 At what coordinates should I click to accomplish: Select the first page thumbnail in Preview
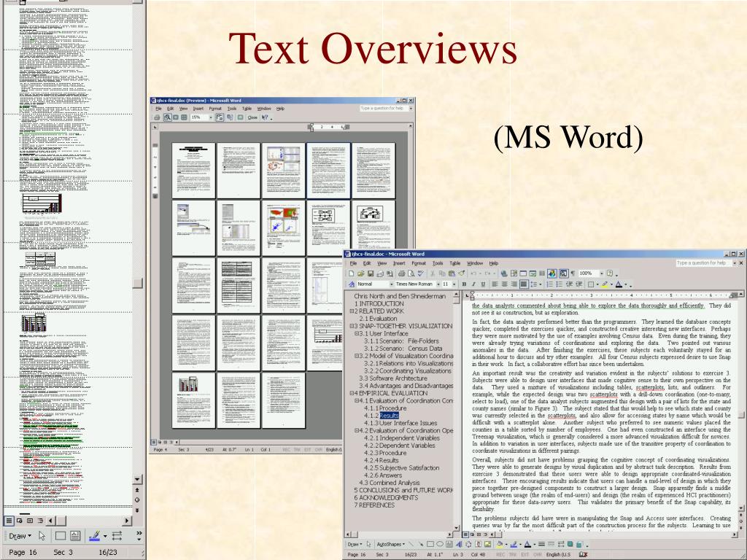193,171
